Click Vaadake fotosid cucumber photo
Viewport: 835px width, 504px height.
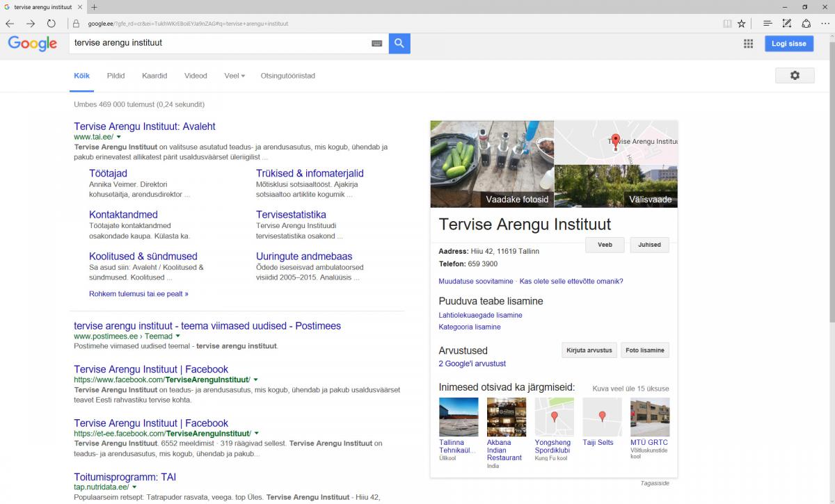(492, 164)
